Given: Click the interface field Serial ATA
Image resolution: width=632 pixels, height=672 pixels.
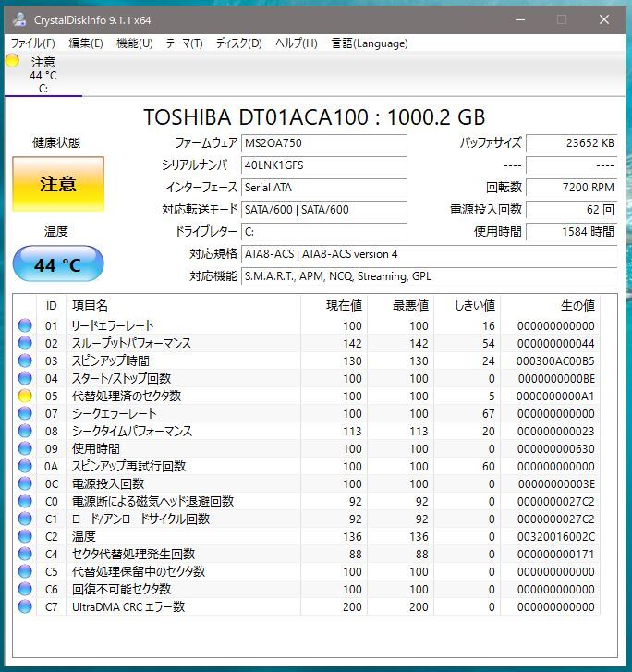Looking at the screenshot, I should [324, 188].
